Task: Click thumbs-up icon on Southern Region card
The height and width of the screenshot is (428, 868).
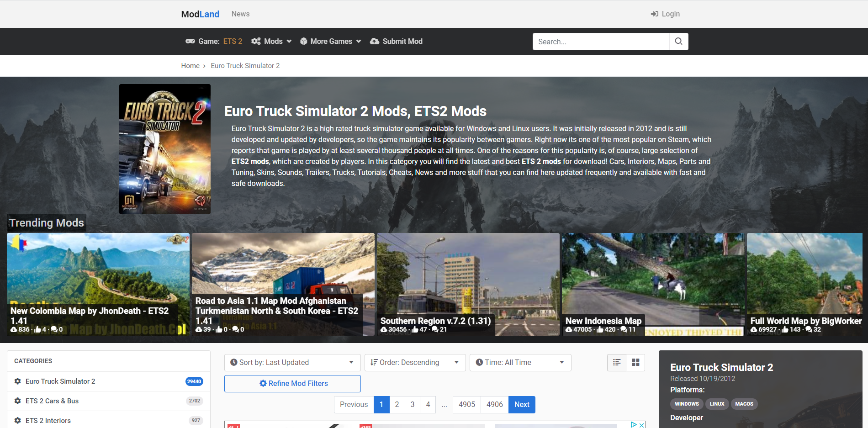Action: pos(415,329)
